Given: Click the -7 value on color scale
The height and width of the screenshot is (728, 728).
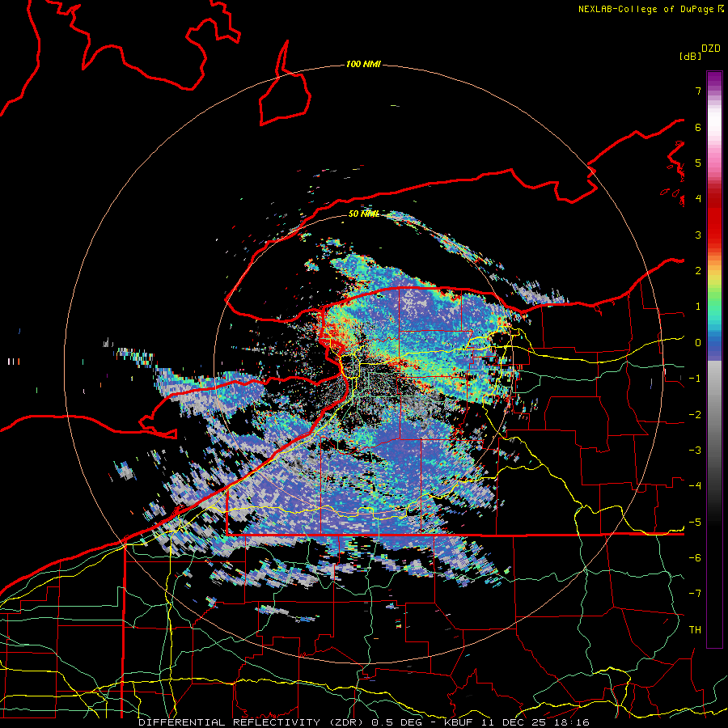Looking at the screenshot, I should 695,594.
